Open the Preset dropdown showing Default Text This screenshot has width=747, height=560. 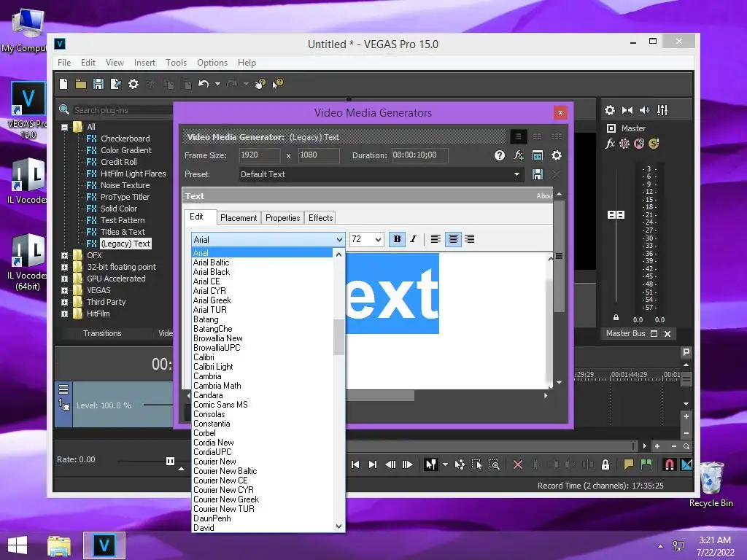coord(381,174)
